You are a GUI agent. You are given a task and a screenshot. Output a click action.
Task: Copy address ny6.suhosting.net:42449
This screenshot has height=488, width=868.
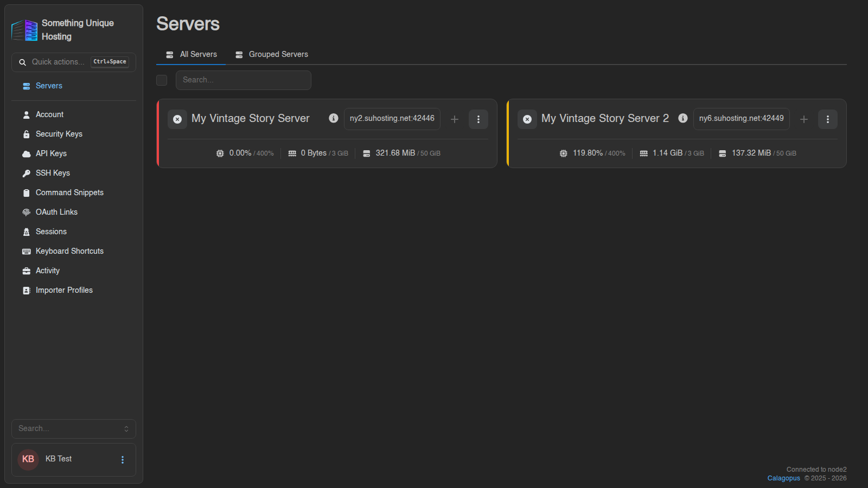point(742,119)
